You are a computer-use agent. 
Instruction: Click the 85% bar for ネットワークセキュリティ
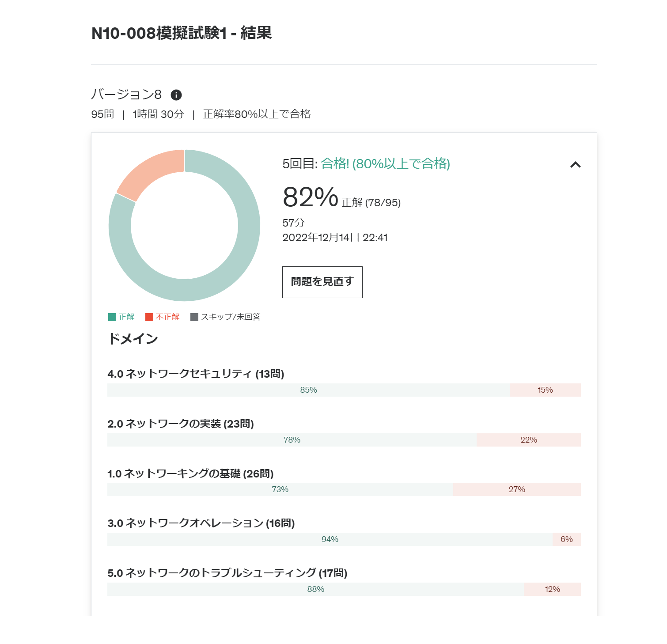pyautogui.click(x=308, y=390)
